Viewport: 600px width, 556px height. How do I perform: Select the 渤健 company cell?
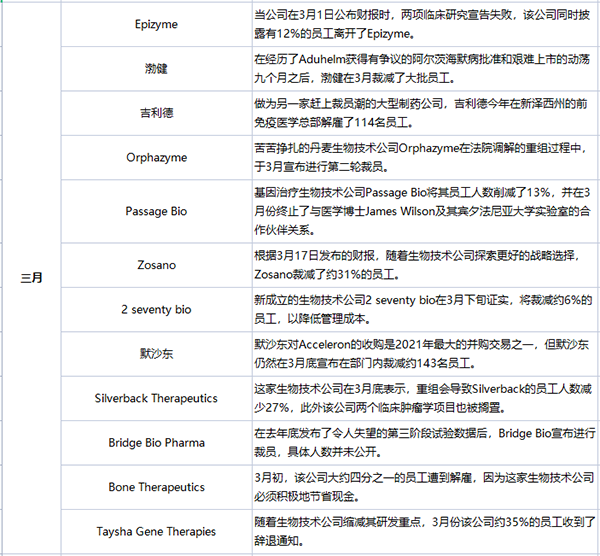[x=157, y=69]
